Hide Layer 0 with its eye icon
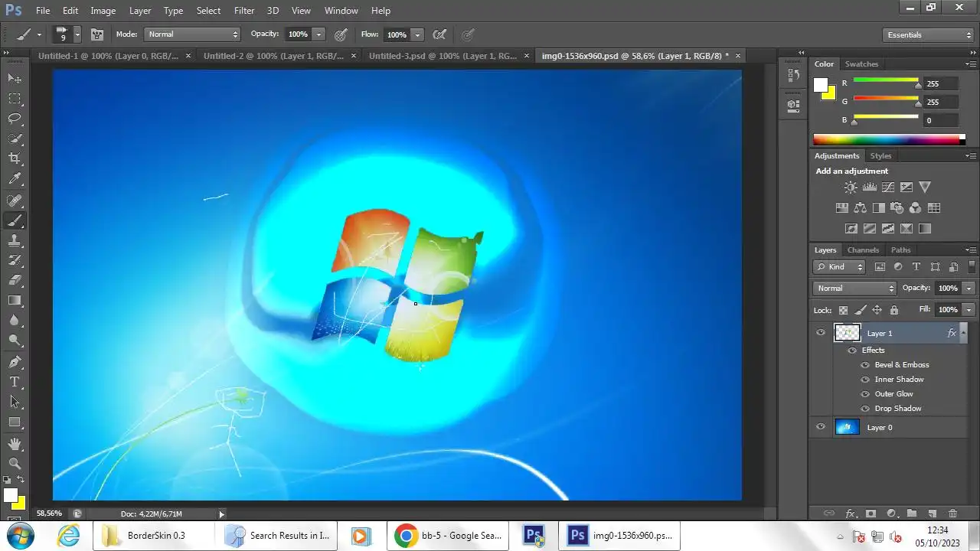This screenshot has height=551, width=980. coord(821,427)
